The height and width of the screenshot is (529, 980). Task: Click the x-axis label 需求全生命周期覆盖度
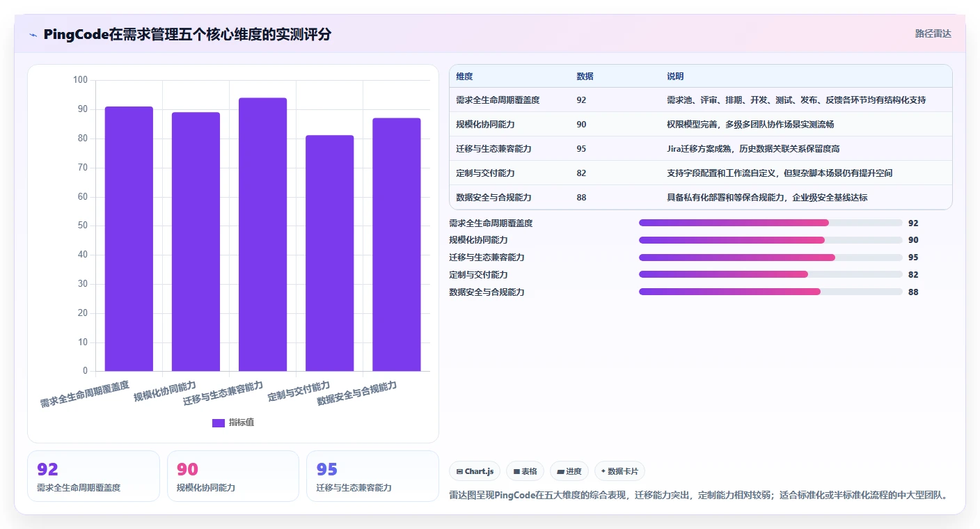(84, 394)
